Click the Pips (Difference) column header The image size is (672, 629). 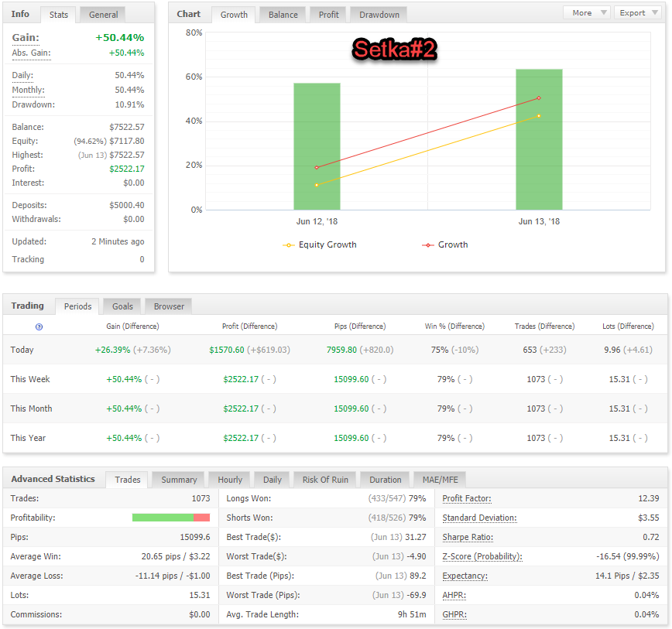(x=359, y=326)
